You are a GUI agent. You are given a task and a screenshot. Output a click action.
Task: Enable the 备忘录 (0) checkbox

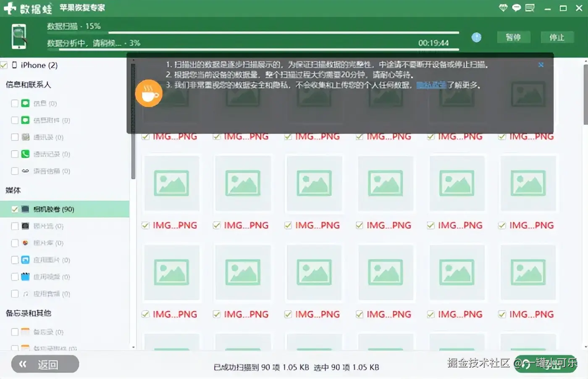pos(15,332)
